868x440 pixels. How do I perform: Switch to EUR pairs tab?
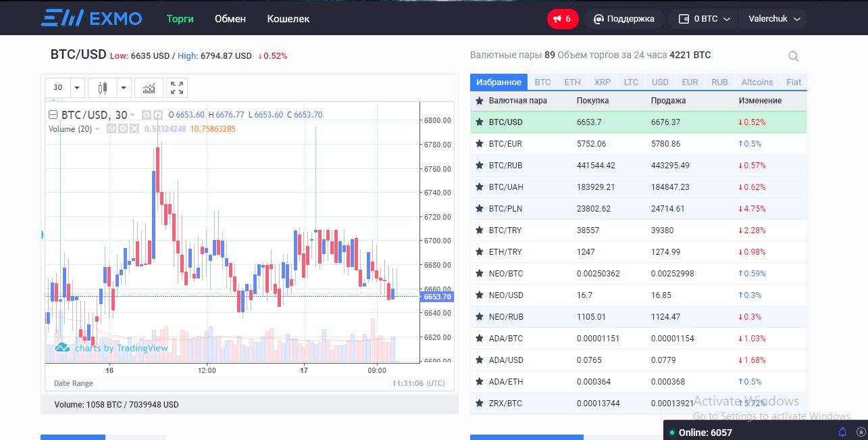[690, 82]
